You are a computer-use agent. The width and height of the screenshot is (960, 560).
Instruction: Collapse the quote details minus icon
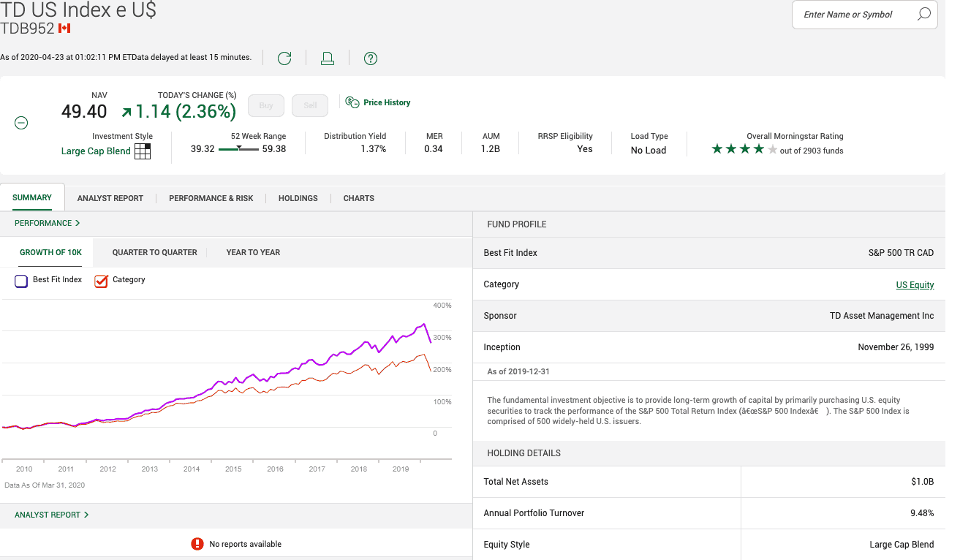[x=22, y=123]
